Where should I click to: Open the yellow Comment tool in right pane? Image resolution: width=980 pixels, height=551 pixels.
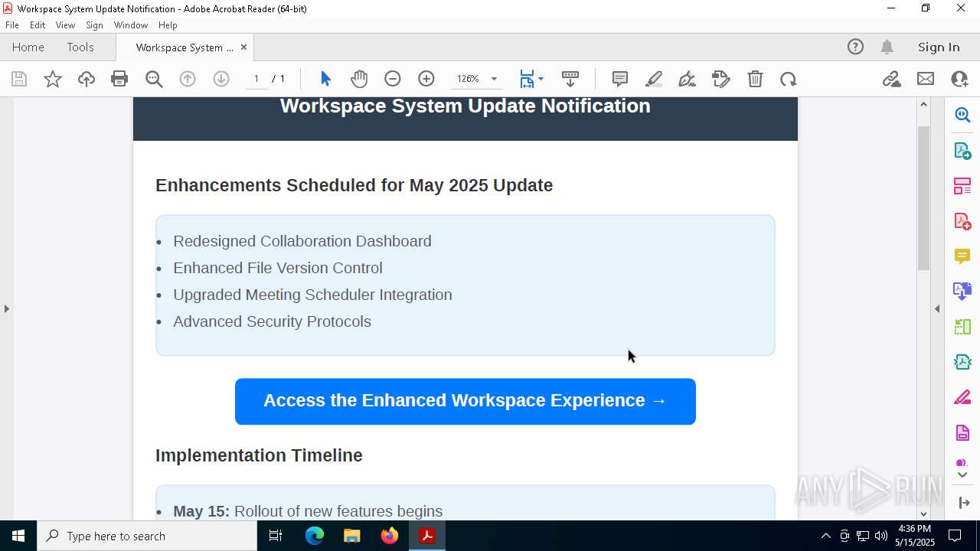click(x=962, y=256)
